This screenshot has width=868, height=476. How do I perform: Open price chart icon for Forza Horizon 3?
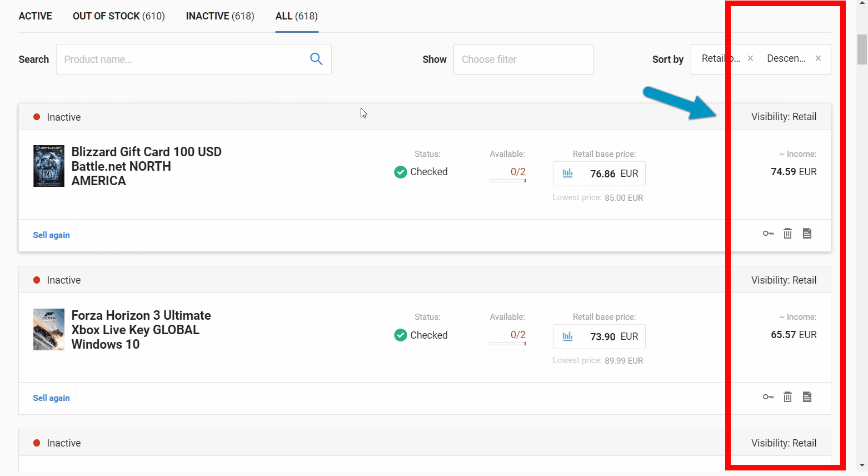[567, 336]
